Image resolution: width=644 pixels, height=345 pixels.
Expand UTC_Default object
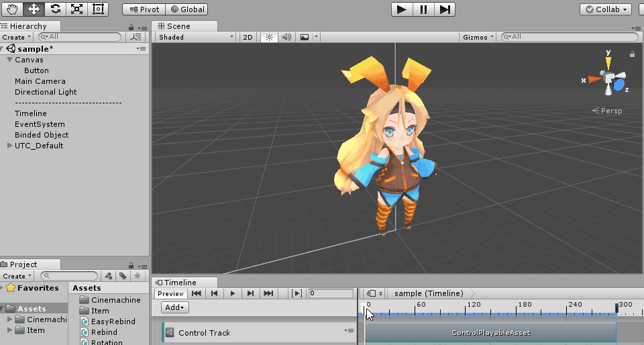tap(9, 145)
